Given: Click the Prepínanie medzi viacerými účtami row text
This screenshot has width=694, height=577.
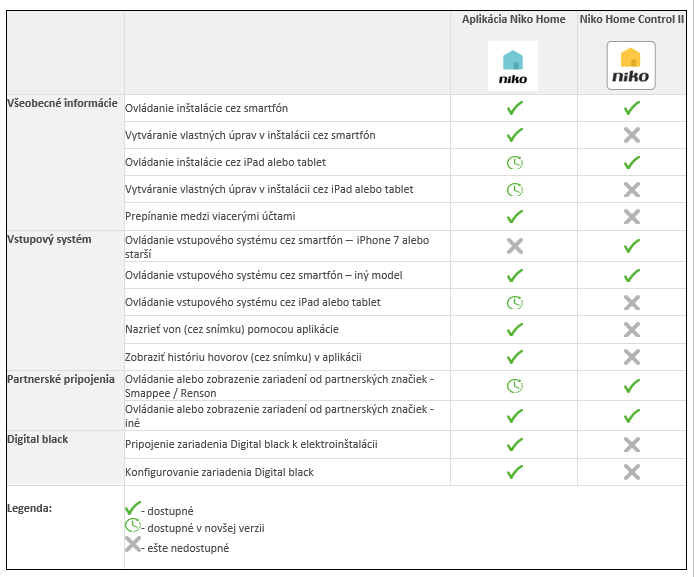Looking at the screenshot, I should (x=210, y=216).
